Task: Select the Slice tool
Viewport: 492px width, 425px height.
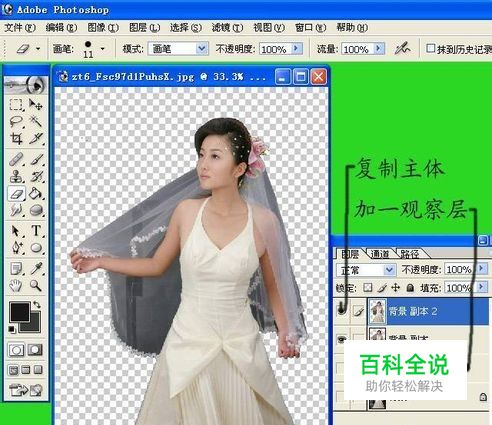Action: (x=35, y=138)
